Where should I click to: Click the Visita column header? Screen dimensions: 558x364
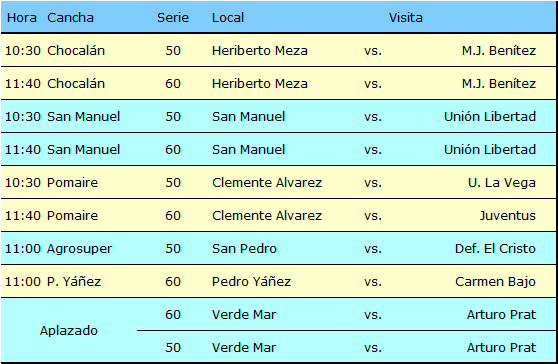[x=406, y=18]
